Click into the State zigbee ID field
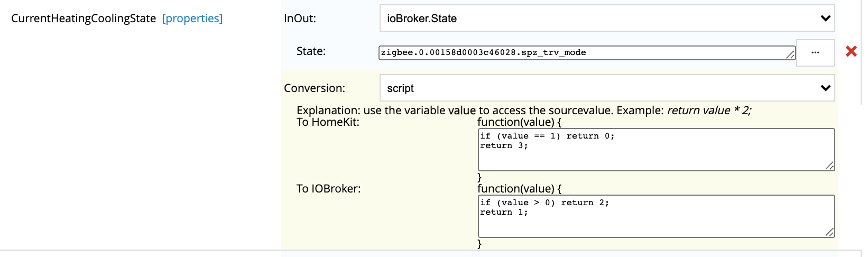 click(x=587, y=53)
